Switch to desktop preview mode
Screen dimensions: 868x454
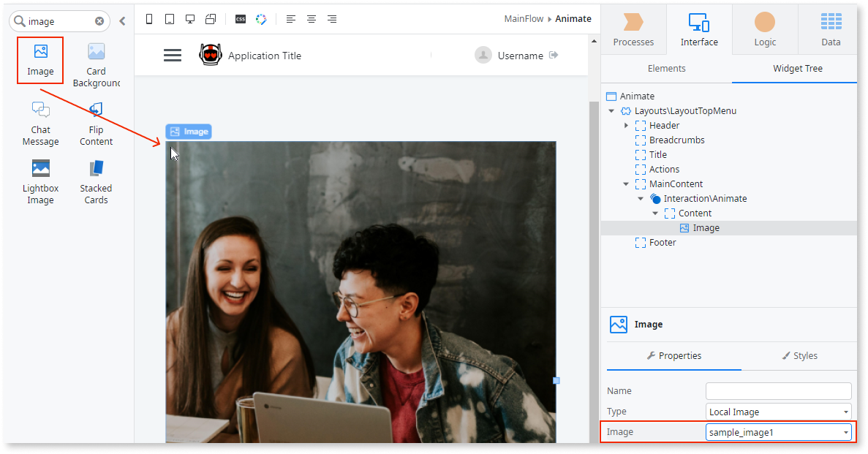(190, 19)
